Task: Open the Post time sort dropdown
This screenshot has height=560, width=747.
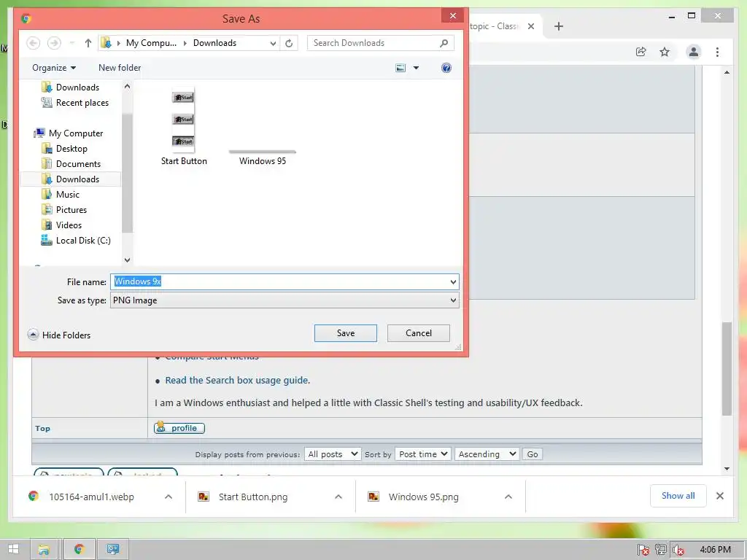Action: point(422,454)
